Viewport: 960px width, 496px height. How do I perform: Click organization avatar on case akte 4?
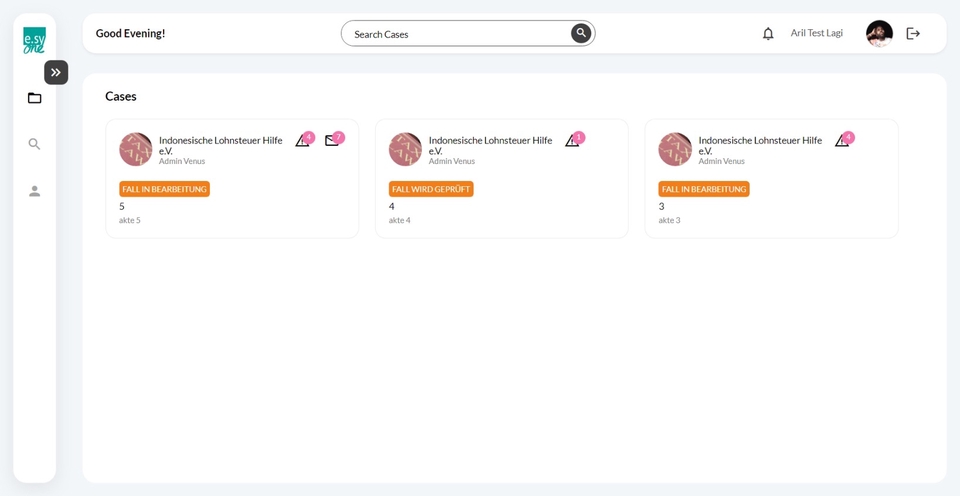(x=405, y=149)
